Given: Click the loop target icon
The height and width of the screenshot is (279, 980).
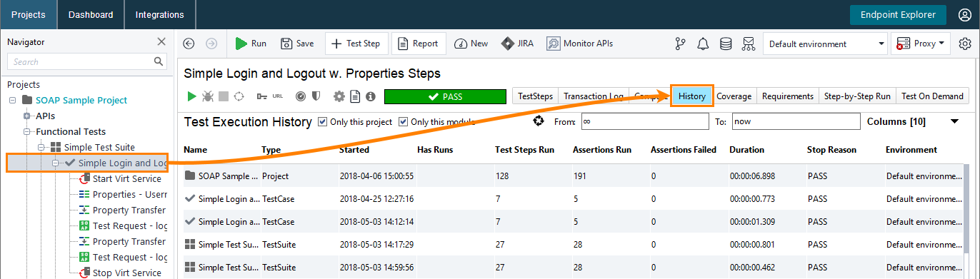Looking at the screenshot, I should pyautogui.click(x=239, y=96).
